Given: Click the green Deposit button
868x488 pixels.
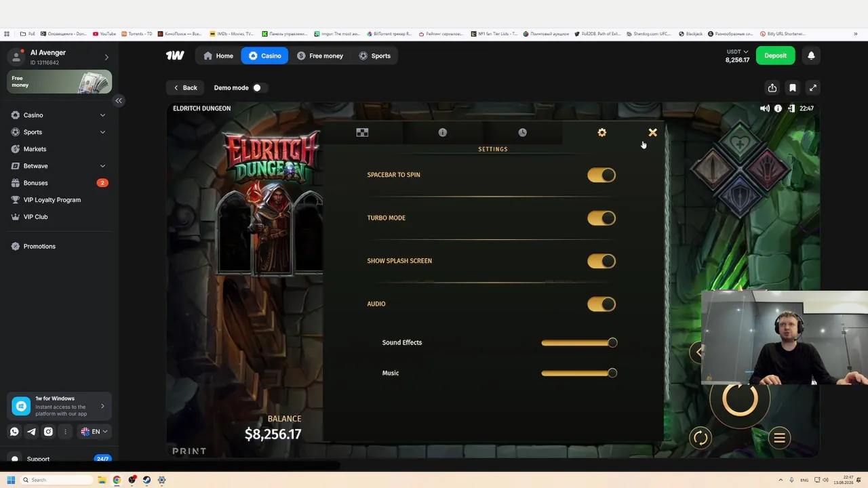Looking at the screenshot, I should (x=775, y=56).
